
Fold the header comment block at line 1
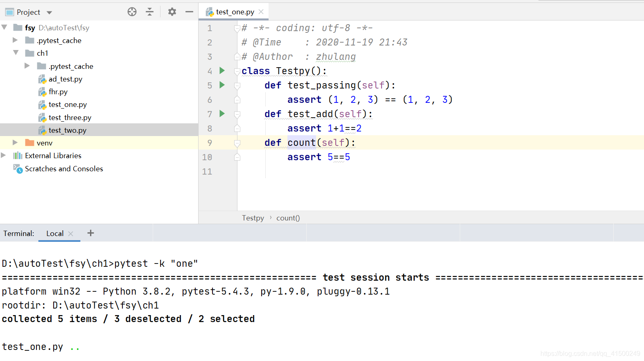237,28
